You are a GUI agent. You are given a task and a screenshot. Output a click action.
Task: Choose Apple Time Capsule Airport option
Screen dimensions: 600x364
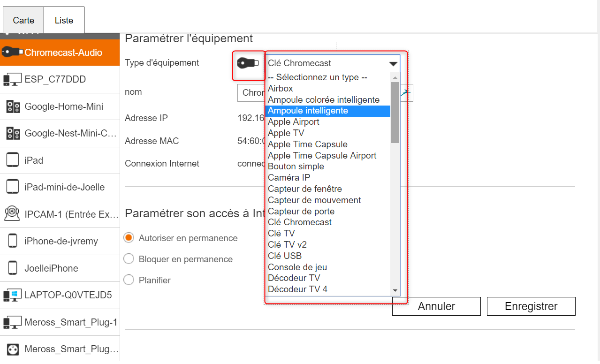[328, 155]
